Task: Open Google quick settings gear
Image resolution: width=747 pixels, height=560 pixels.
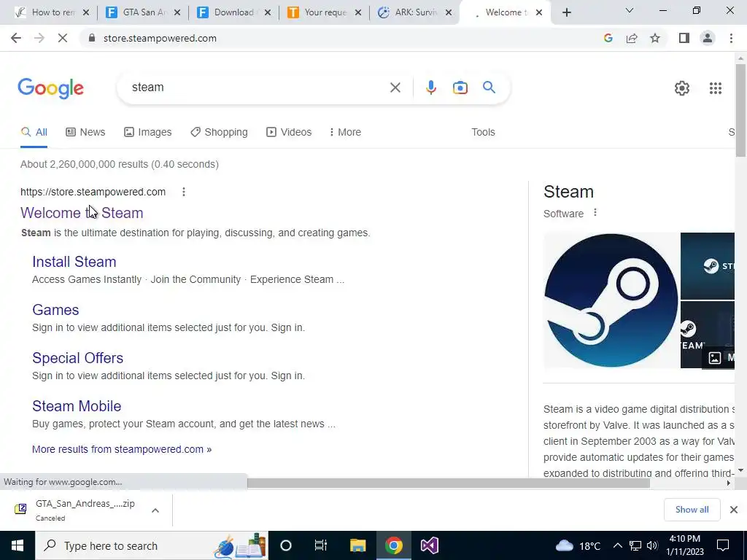Action: coord(682,88)
